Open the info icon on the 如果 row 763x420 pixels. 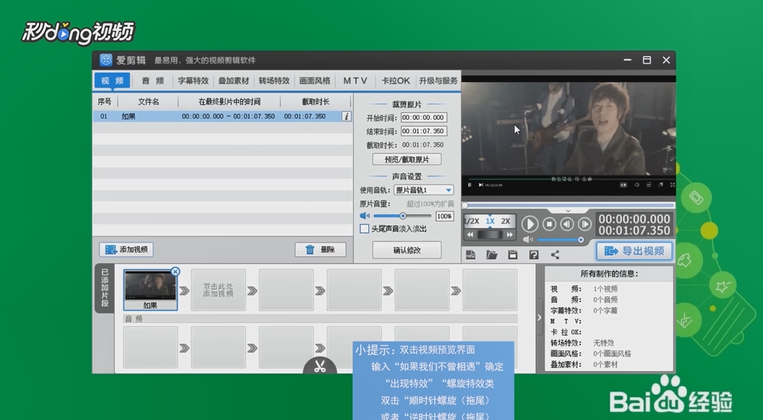pos(346,116)
